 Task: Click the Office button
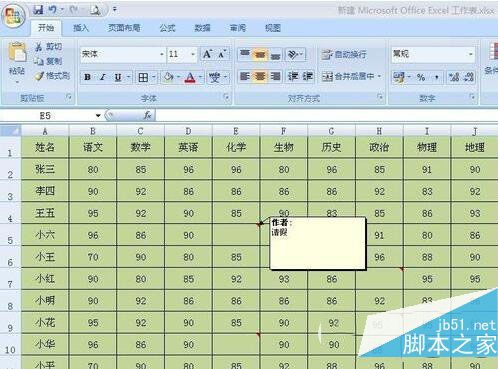click(14, 15)
